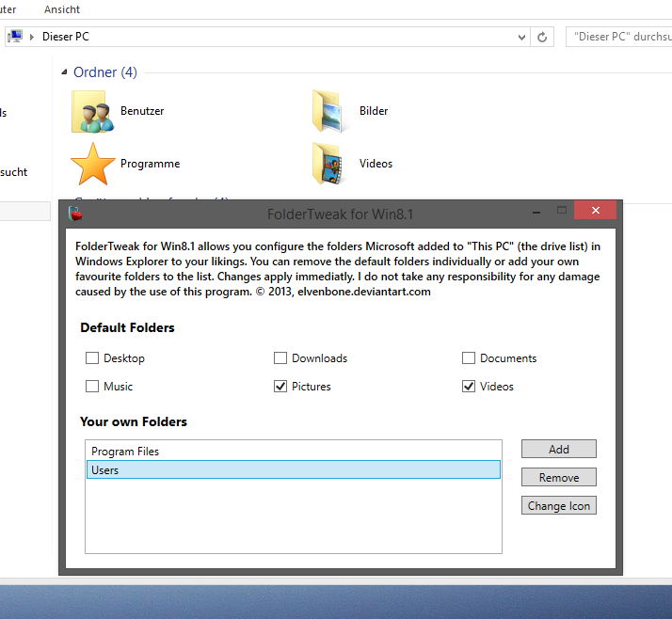Enable the Desktop checkbox
Screen dimensions: 672x619
click(92, 358)
